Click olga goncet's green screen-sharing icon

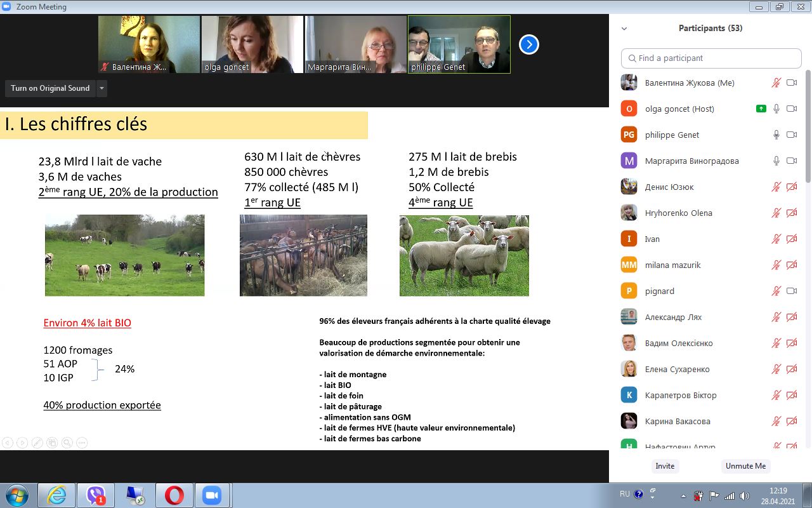[x=761, y=109]
